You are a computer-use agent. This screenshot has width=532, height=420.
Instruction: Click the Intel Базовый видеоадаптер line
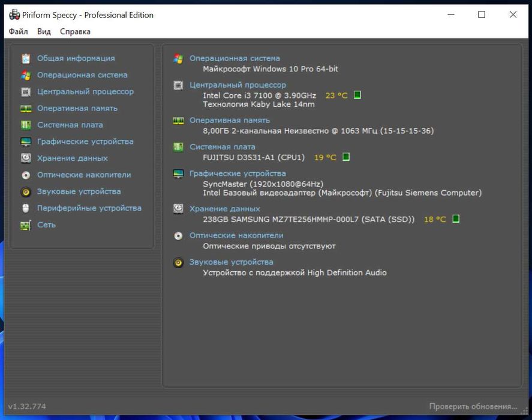[342, 193]
